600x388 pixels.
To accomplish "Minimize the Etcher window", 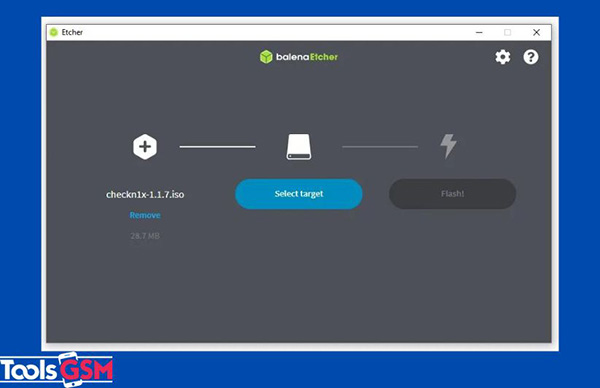I will point(479,33).
